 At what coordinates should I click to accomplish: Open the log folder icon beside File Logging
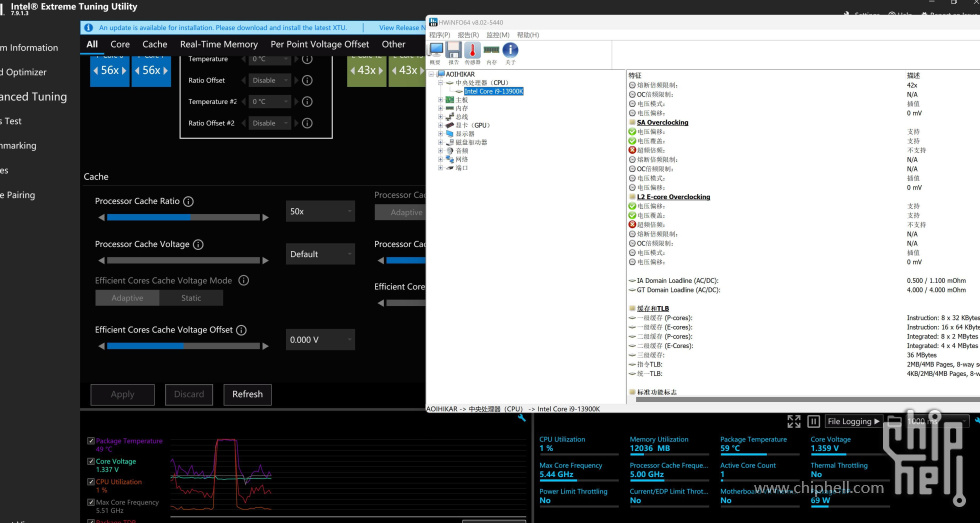[894, 421]
